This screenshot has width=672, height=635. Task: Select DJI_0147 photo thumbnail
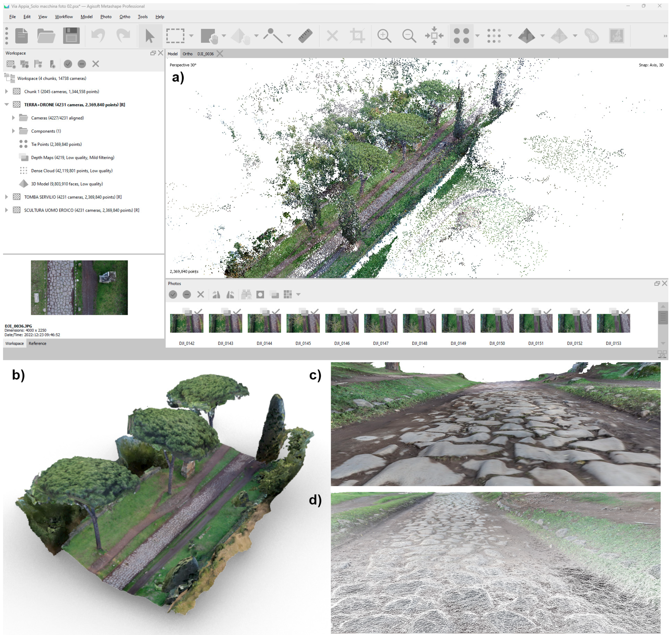(380, 323)
